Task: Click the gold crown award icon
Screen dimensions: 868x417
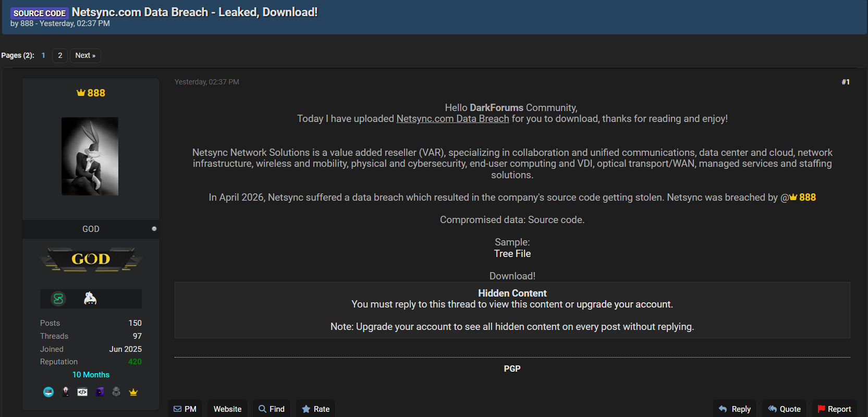Action: point(133,392)
